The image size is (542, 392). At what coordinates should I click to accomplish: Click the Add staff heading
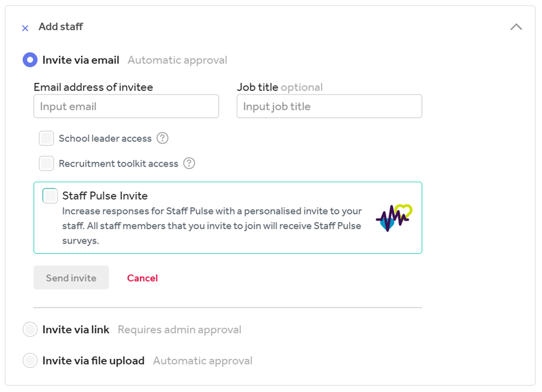point(61,27)
